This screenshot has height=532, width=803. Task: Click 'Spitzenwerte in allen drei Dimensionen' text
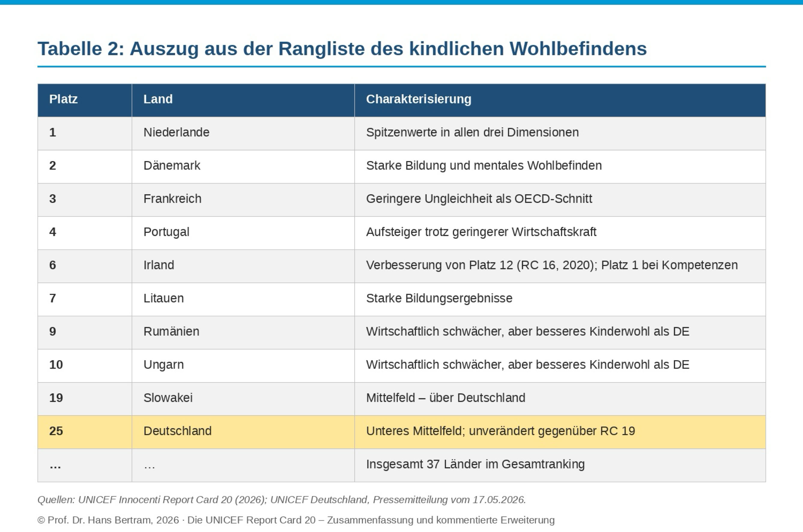point(472,132)
